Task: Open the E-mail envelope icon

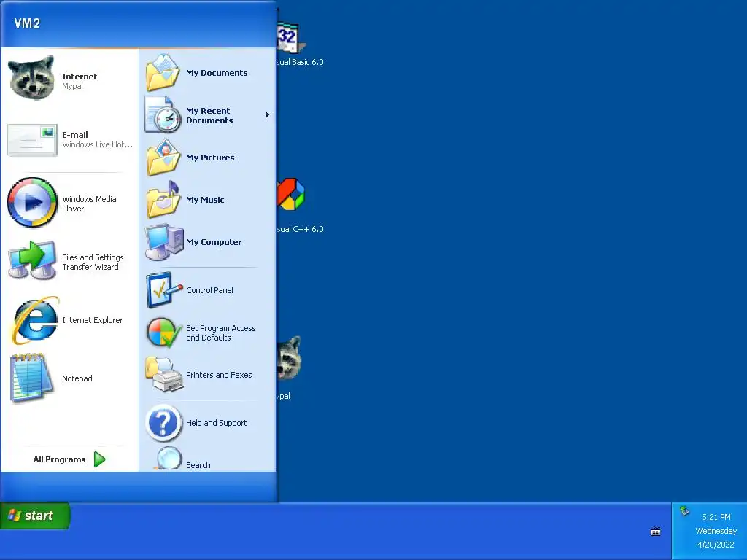Action: point(32,139)
